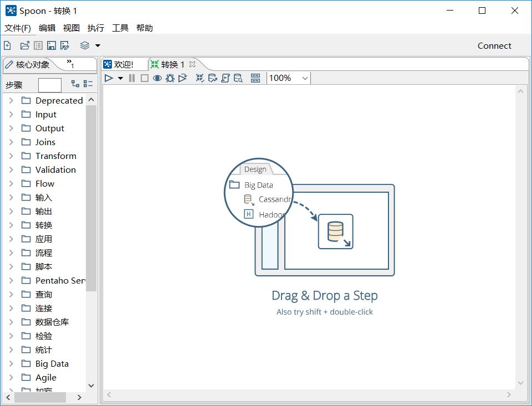The image size is (532, 406).
Task: Click the Save file icon
Action: pos(52,45)
